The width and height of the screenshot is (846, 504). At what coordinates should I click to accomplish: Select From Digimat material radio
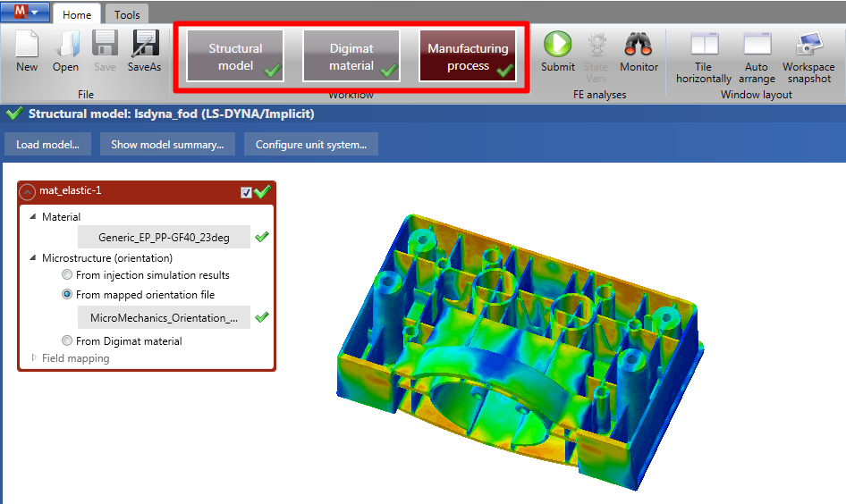tap(67, 340)
